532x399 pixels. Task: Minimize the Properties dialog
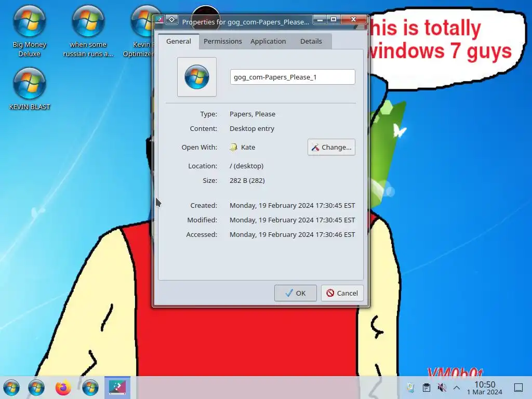coord(320,20)
